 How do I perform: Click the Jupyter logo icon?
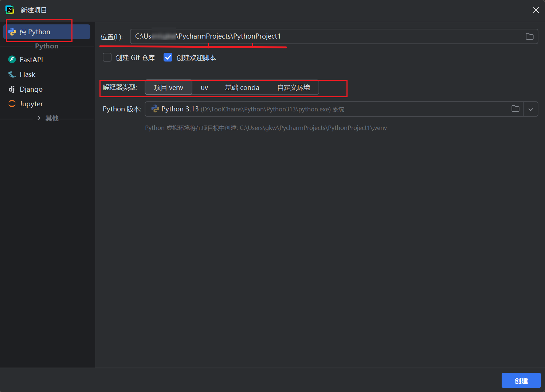[x=12, y=104]
